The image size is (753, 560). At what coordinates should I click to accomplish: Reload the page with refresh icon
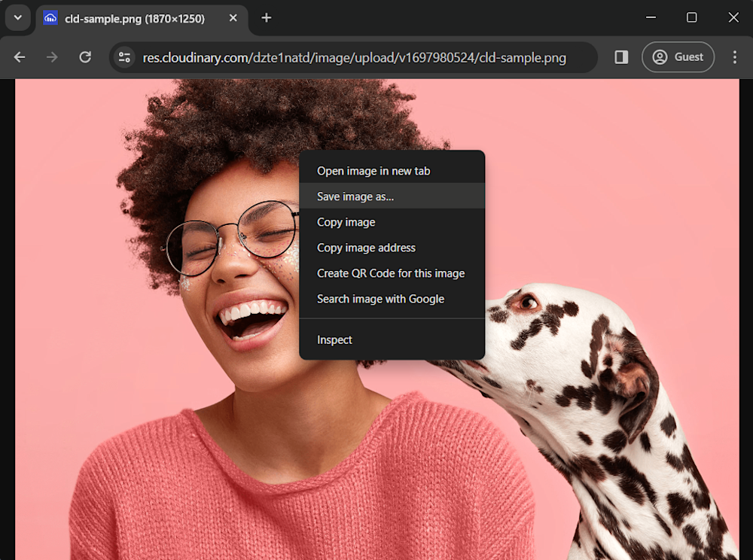(85, 57)
